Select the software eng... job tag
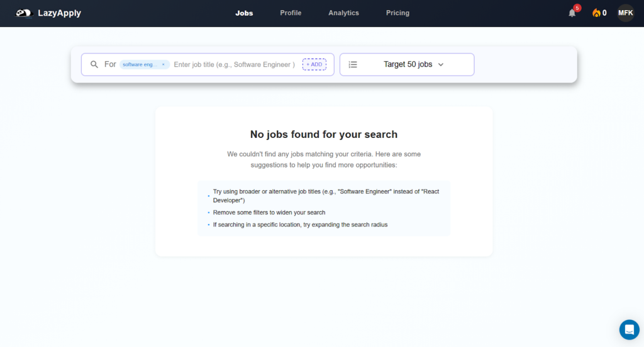The height and width of the screenshot is (347, 644). [145, 64]
